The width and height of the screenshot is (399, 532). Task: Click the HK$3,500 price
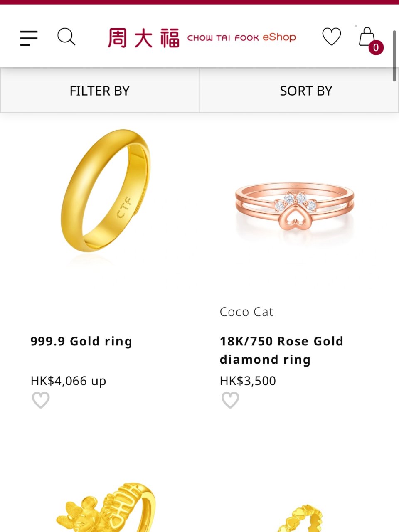(248, 381)
